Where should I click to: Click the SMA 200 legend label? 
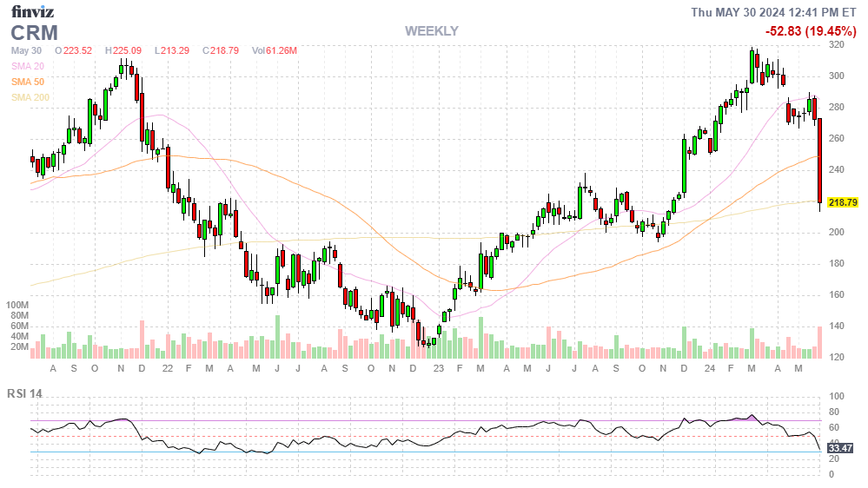pyautogui.click(x=30, y=97)
